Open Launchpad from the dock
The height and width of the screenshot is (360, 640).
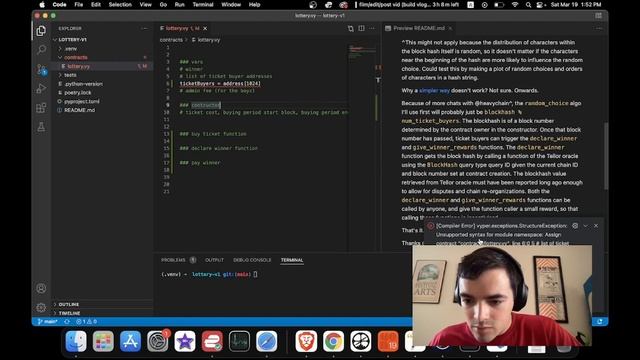point(103,341)
